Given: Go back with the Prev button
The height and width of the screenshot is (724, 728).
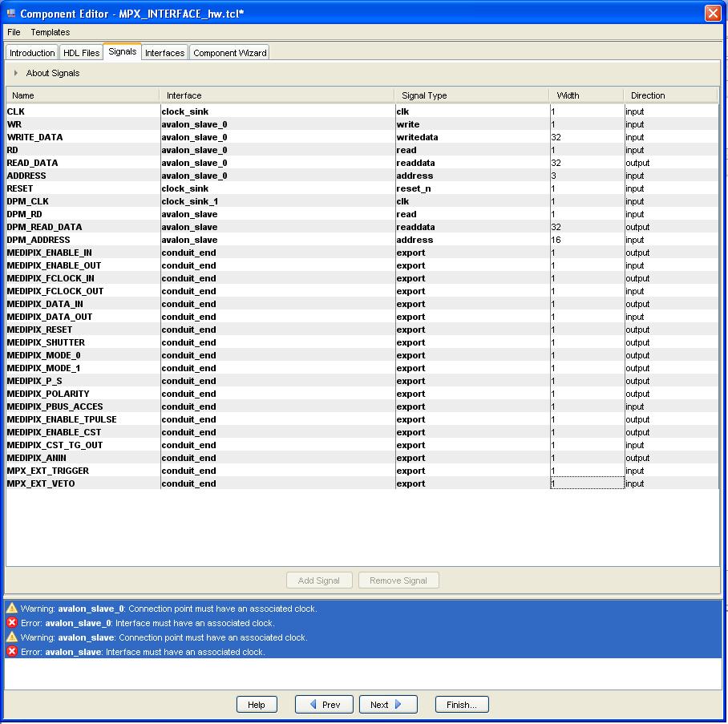Looking at the screenshot, I should 324,705.
